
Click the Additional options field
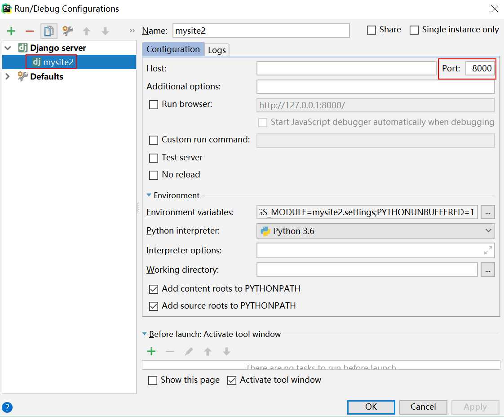pyautogui.click(x=376, y=86)
